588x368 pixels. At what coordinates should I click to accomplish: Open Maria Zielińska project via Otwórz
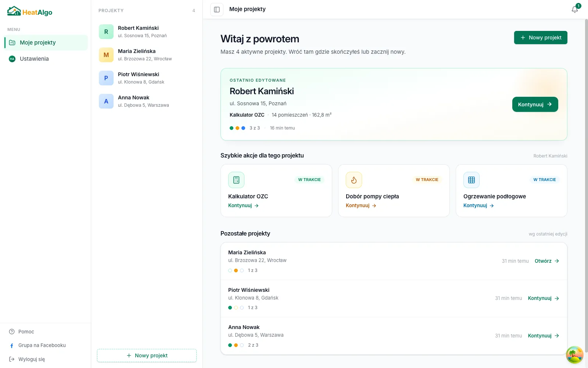tap(547, 261)
